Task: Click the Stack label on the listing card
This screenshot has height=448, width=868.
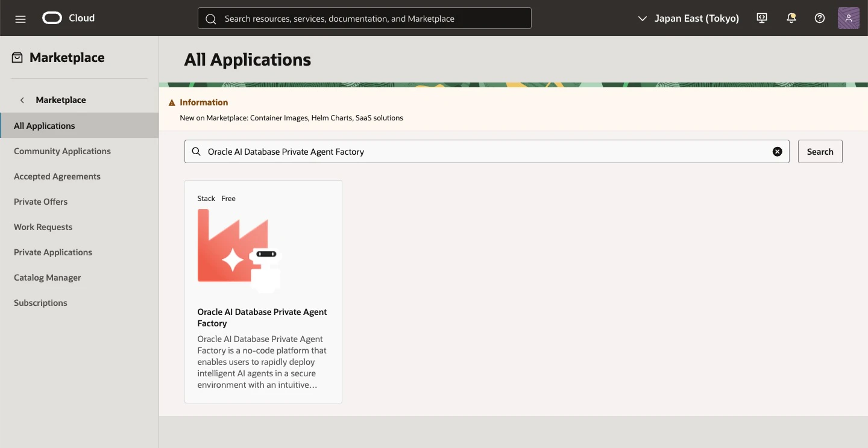Action: coord(206,199)
